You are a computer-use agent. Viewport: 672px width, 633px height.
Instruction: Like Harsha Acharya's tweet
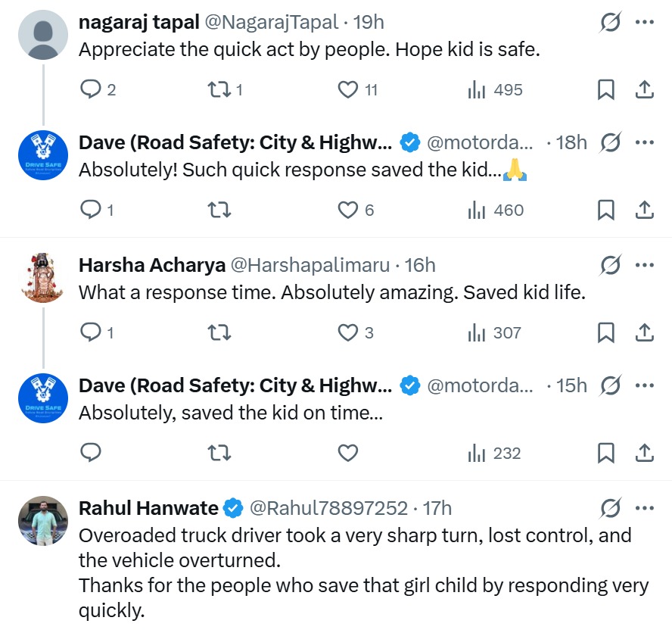(x=347, y=332)
